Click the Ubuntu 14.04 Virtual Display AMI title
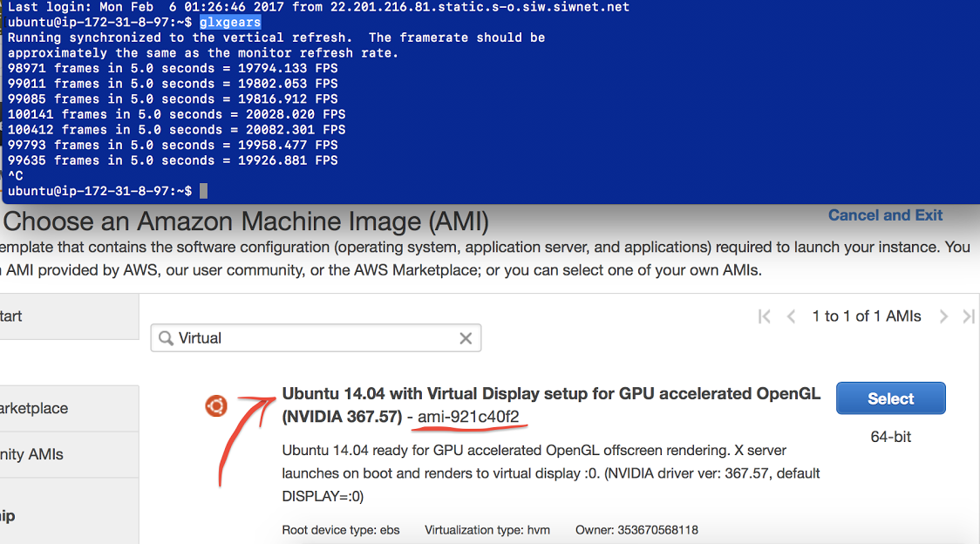The height and width of the screenshot is (544, 980). pyautogui.click(x=551, y=405)
